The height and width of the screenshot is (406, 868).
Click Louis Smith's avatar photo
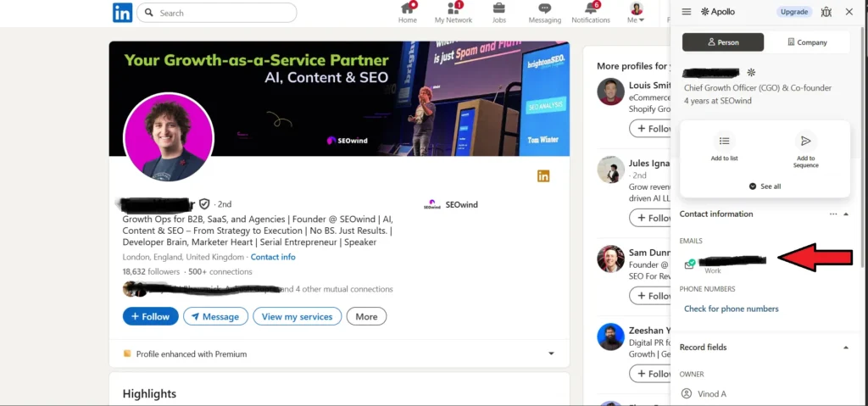coord(611,92)
